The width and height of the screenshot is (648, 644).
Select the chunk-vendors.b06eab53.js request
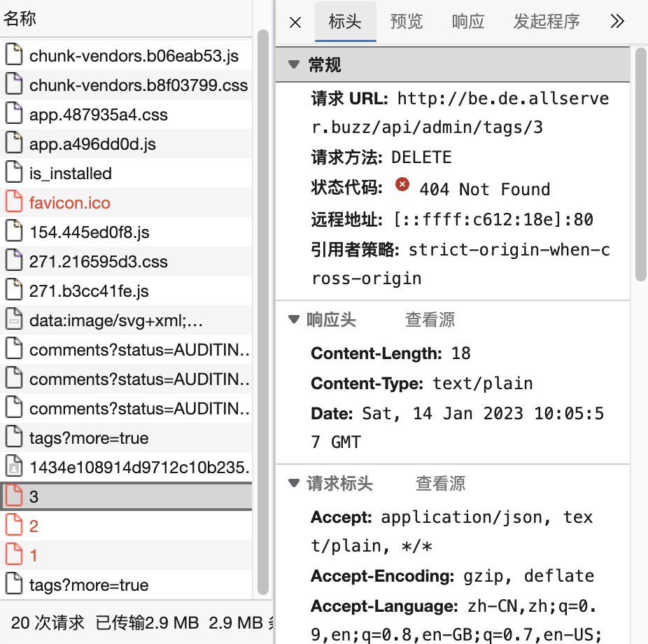[126, 55]
